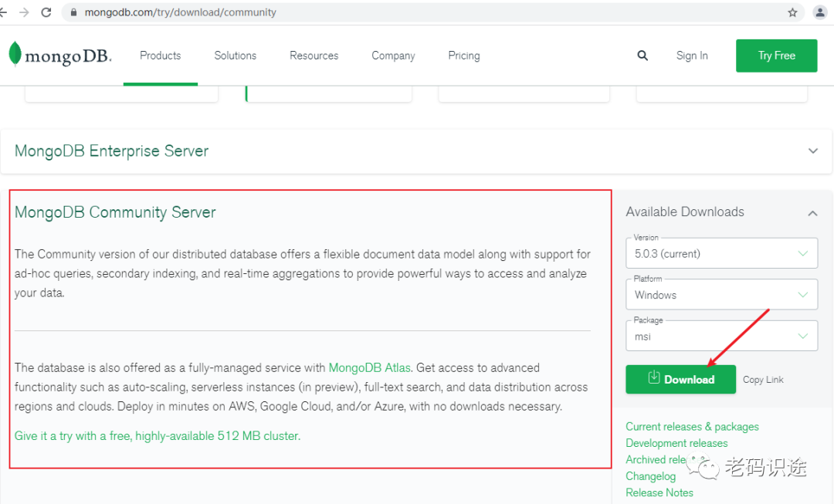The height and width of the screenshot is (504, 834).
Task: Open the Company menu
Action: [393, 56]
